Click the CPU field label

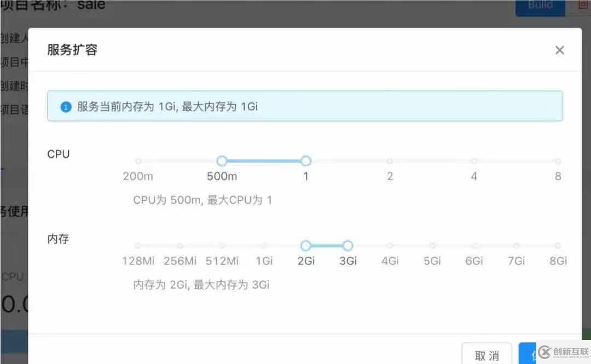click(x=59, y=154)
